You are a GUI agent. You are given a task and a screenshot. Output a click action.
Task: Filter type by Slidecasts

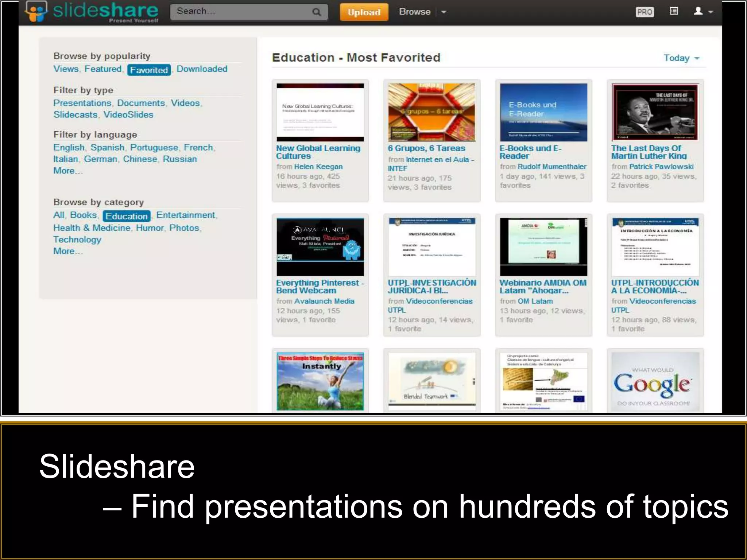pos(76,115)
